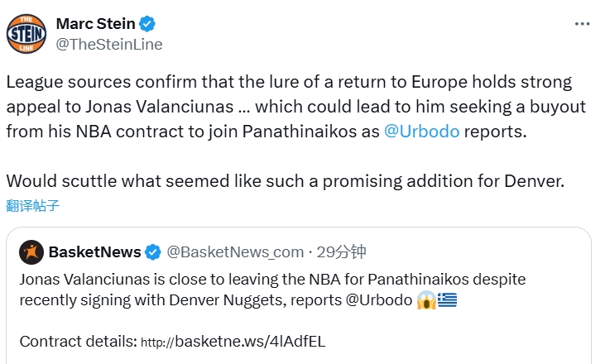Click the screaming face emoji

[x=426, y=299]
